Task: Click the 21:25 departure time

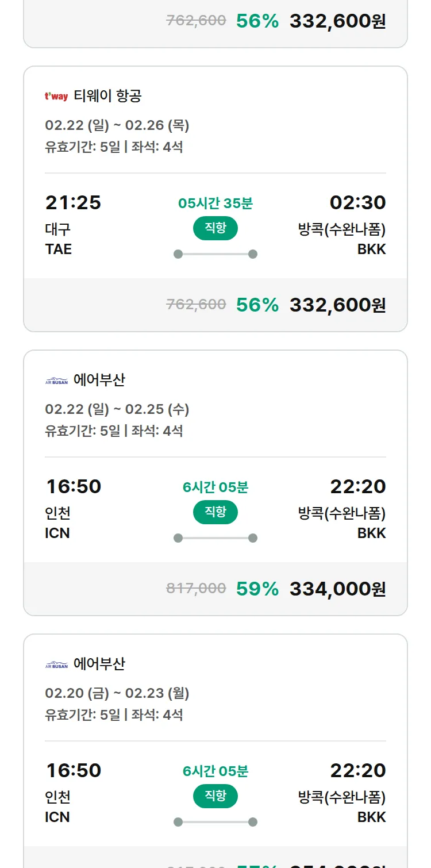Action: click(x=73, y=202)
